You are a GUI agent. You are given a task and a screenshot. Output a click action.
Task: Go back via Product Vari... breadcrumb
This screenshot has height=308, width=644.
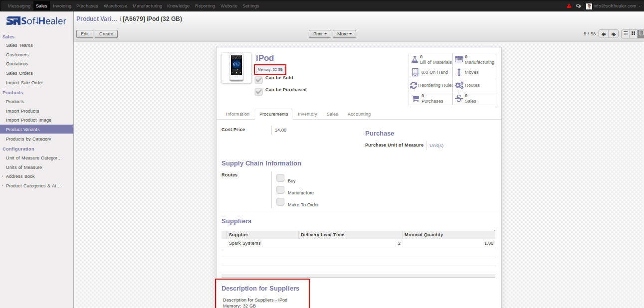click(97, 19)
